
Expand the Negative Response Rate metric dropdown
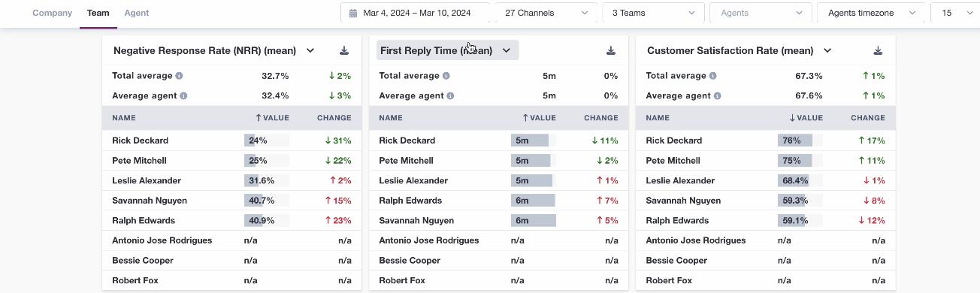(x=310, y=50)
